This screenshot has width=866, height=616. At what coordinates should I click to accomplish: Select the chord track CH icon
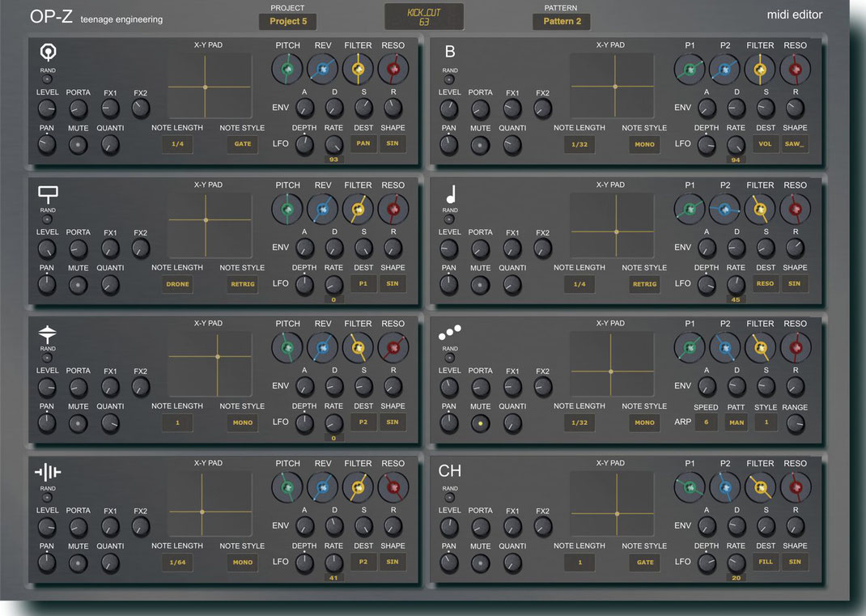(450, 471)
